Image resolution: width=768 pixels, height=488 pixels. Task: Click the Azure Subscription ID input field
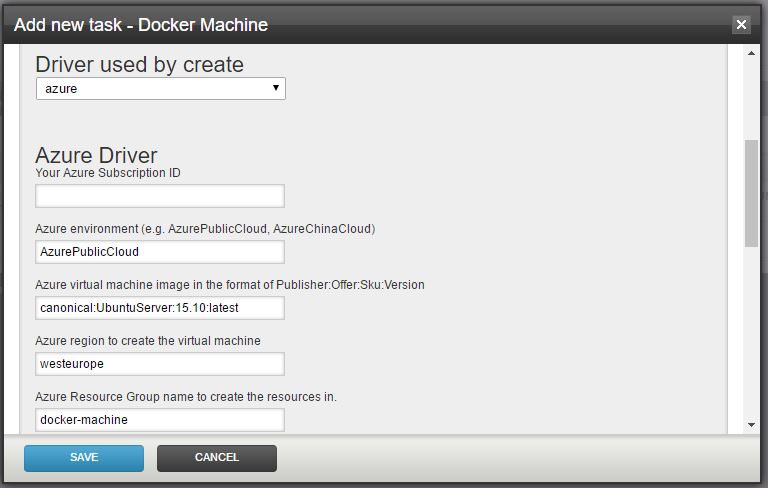[x=160, y=196]
